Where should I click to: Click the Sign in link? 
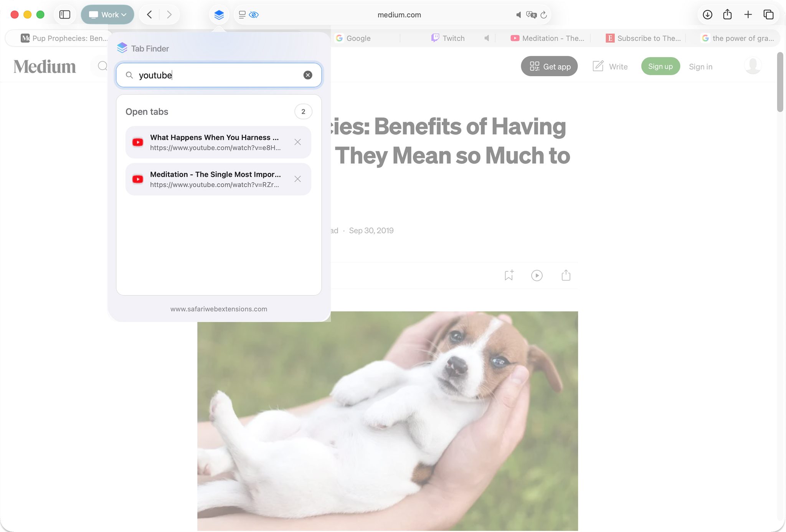click(700, 67)
